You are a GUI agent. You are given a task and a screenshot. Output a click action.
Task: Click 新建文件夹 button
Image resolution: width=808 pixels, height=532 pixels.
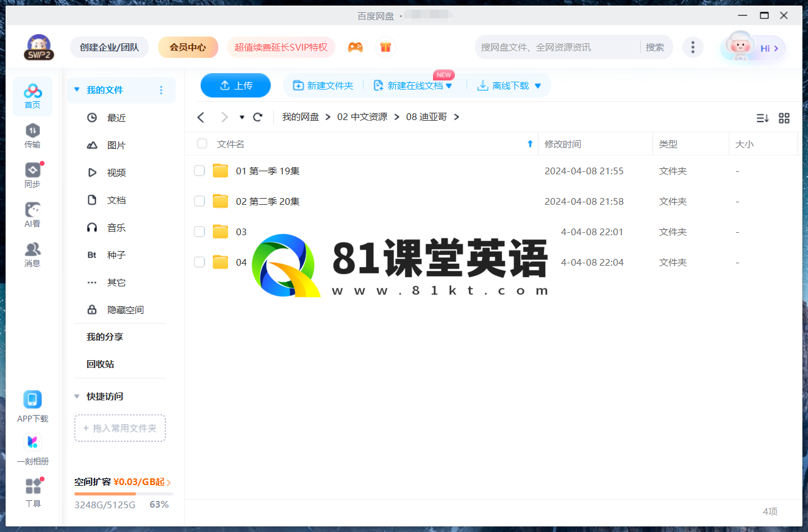pos(323,85)
